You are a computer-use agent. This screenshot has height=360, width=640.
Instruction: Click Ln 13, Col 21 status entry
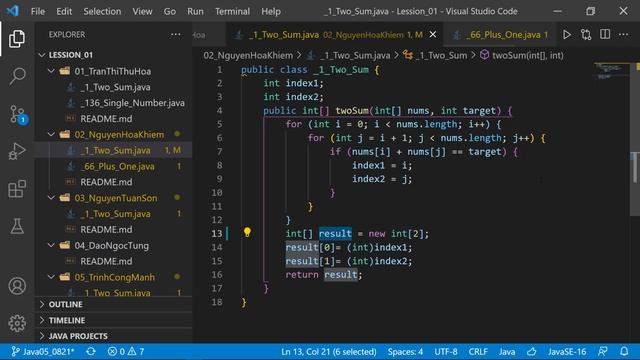coord(329,351)
